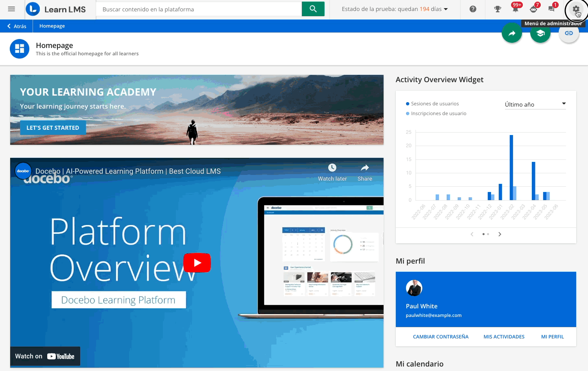
Task: Click the 2023-04 sessions bar
Action: (533, 181)
